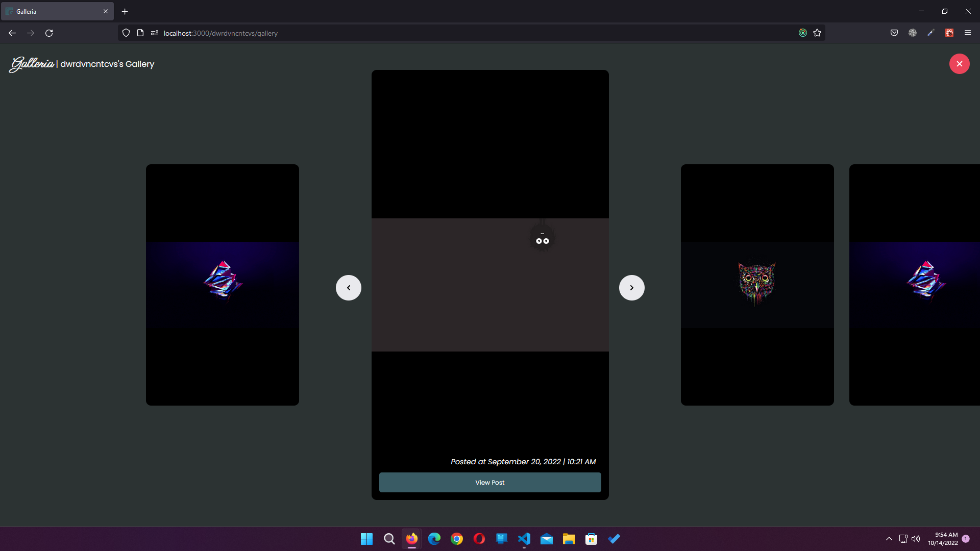The image size is (980, 551).
Task: Open the site permissions icon in address bar
Action: click(x=155, y=33)
